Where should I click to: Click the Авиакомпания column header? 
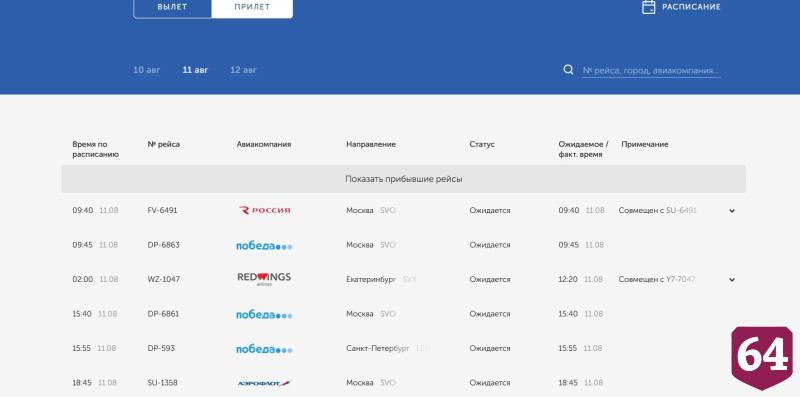[264, 144]
